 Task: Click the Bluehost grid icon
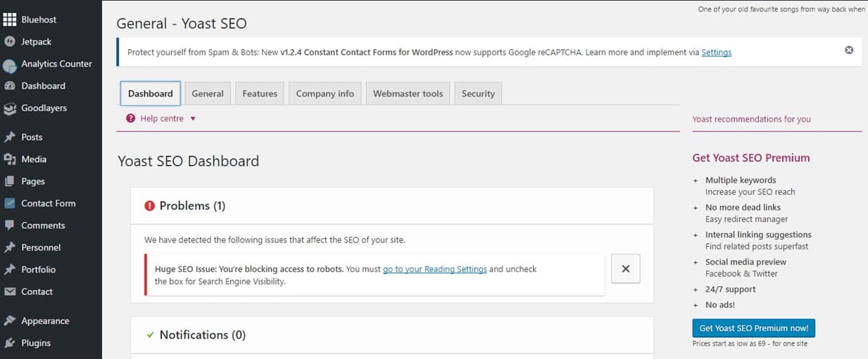10,20
